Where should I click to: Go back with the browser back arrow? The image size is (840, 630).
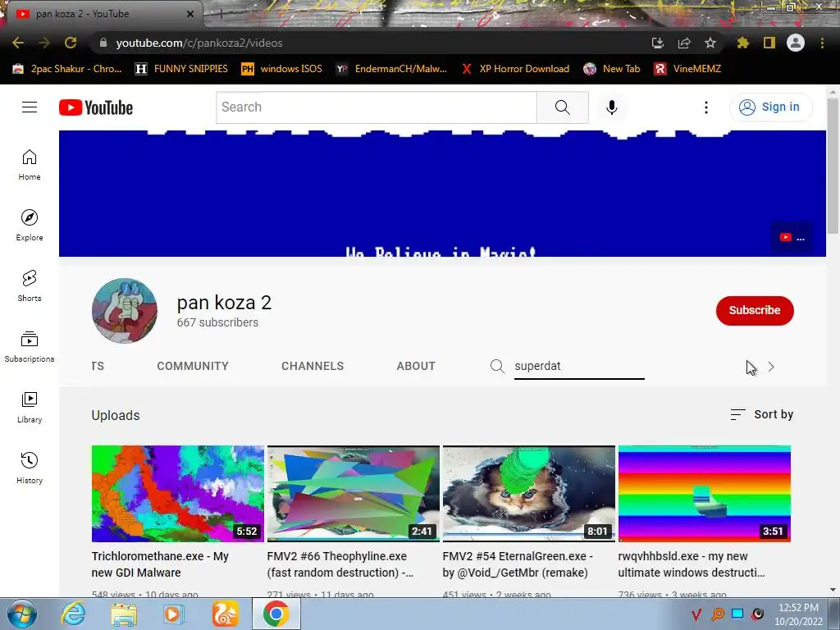tap(18, 43)
